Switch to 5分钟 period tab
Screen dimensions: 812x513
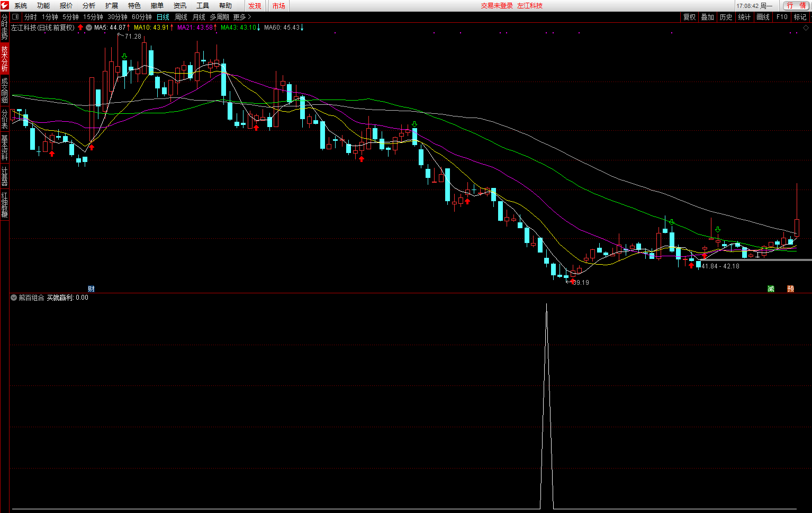(70, 17)
